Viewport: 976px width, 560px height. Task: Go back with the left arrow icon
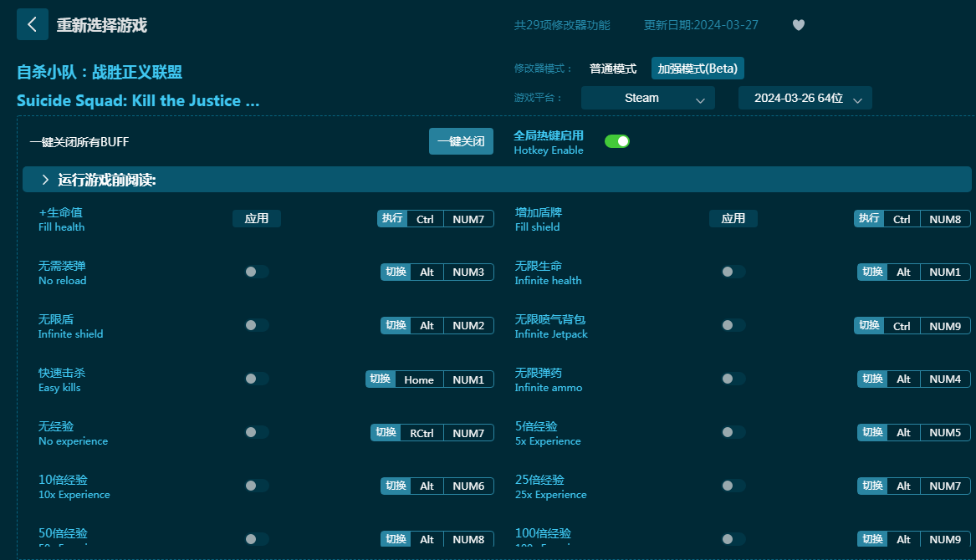click(x=33, y=25)
